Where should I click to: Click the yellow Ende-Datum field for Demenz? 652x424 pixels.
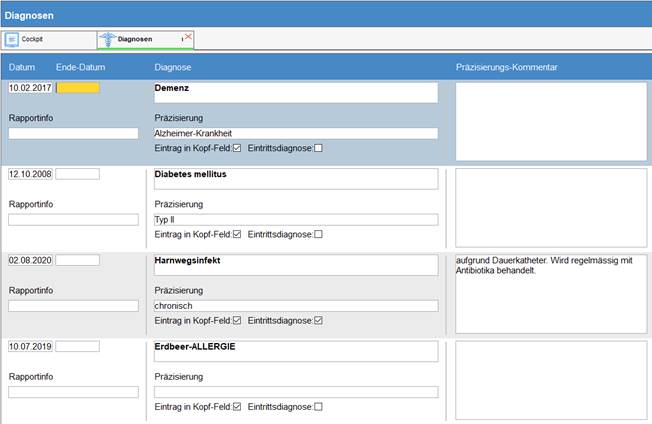coord(78,88)
